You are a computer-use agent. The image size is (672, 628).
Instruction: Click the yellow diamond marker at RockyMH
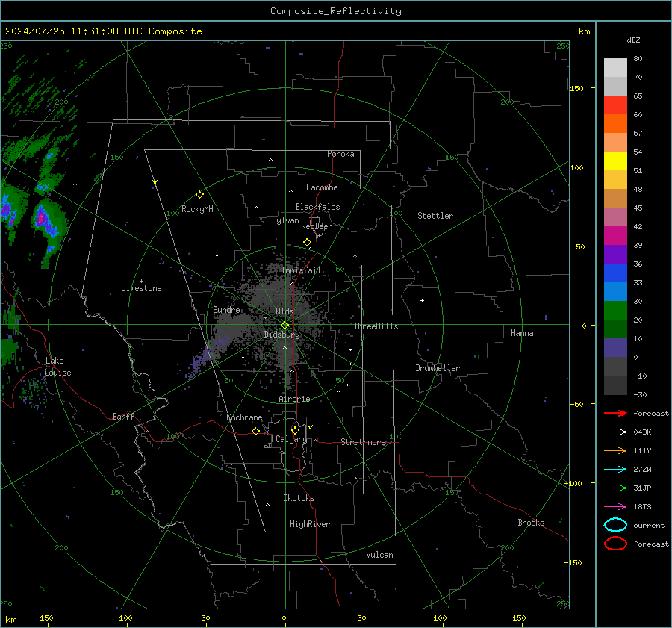tap(199, 195)
